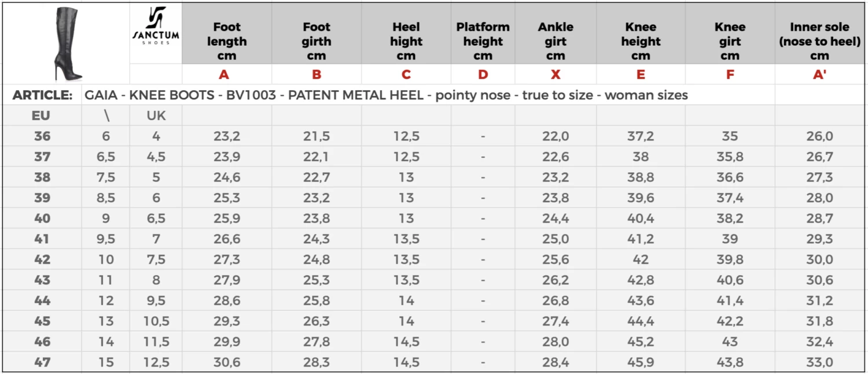Select the EU size 42 row label

[42, 260]
